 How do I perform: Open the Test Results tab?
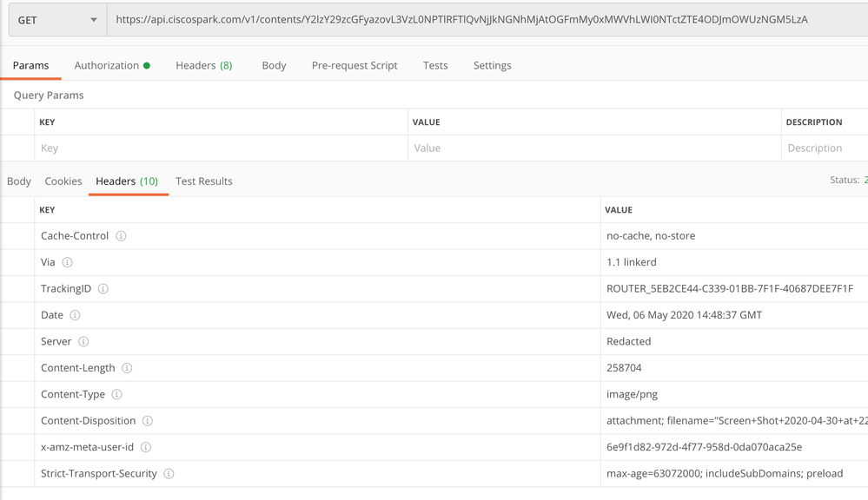pos(203,181)
